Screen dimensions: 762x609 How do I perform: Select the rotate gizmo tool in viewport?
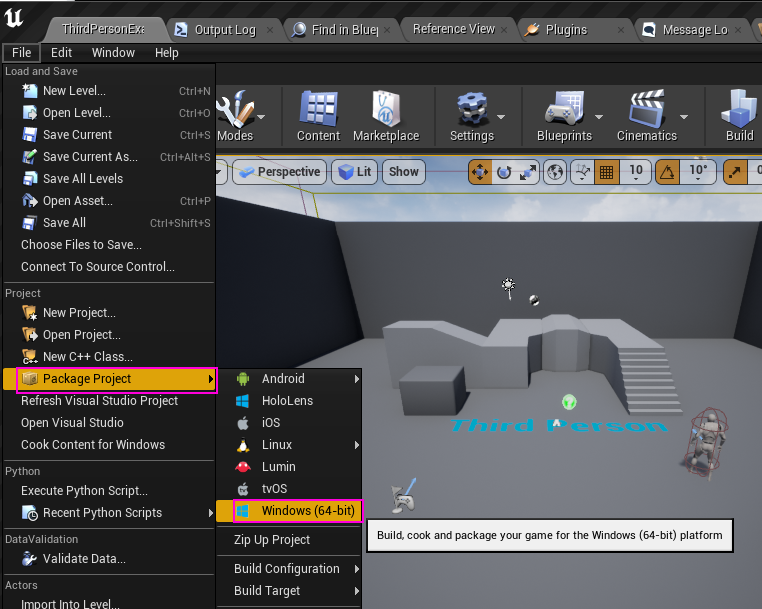(504, 172)
